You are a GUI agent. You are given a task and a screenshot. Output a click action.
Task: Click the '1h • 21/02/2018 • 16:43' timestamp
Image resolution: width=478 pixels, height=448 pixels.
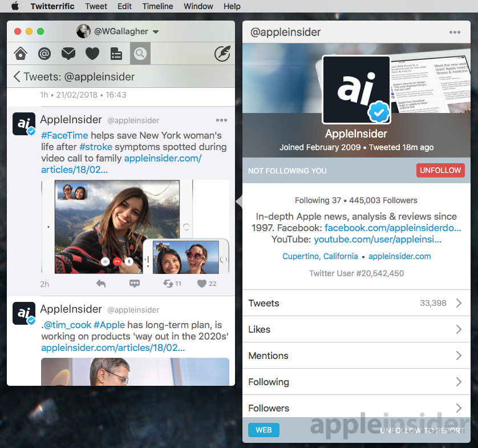[83, 95]
